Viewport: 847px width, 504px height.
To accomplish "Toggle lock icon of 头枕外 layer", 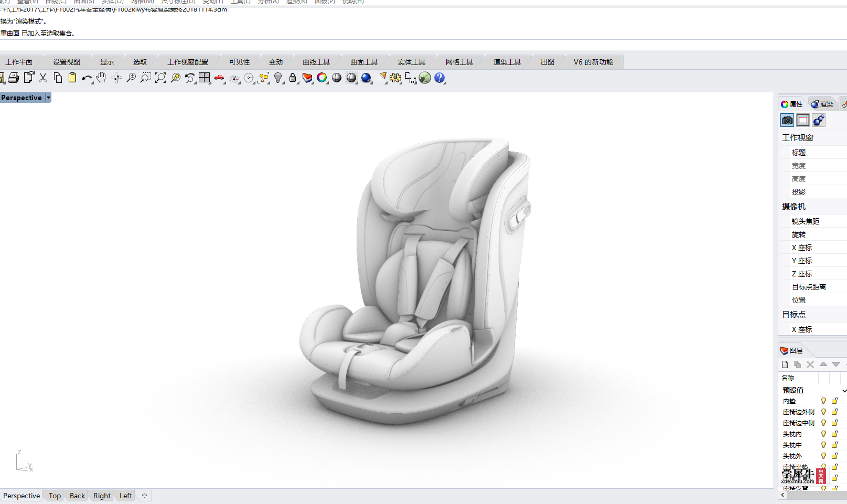I will (835, 456).
